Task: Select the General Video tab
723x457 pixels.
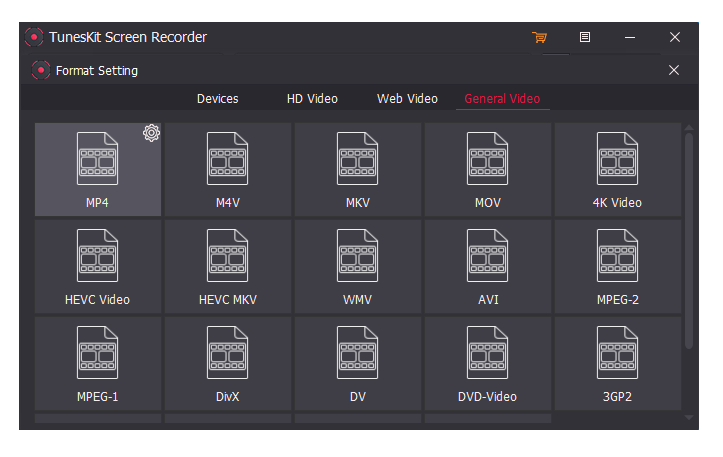Action: pos(502,99)
